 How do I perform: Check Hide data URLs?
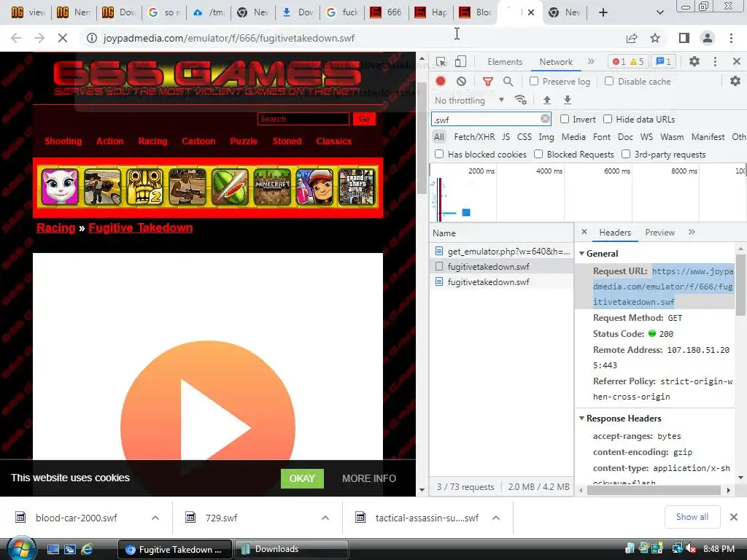[608, 119]
